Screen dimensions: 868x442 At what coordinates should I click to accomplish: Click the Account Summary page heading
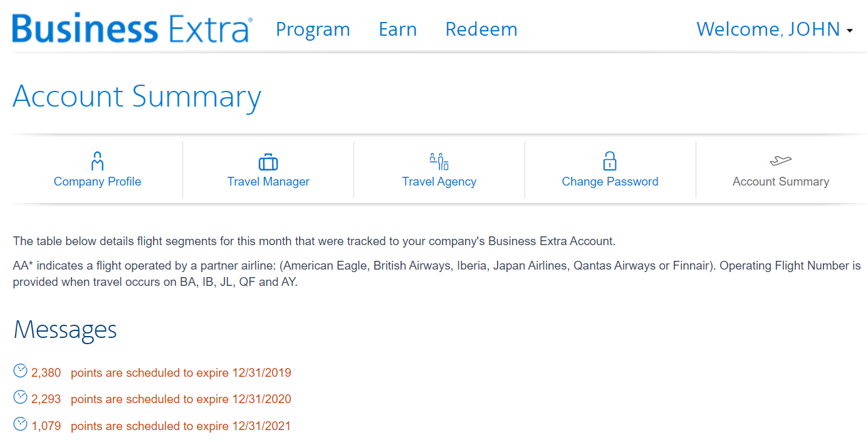click(x=137, y=97)
